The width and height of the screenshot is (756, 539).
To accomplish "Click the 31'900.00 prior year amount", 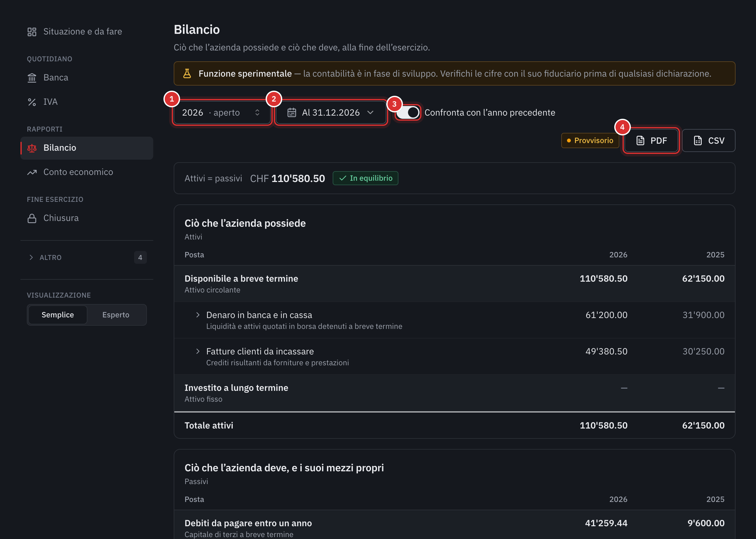I will click(703, 315).
